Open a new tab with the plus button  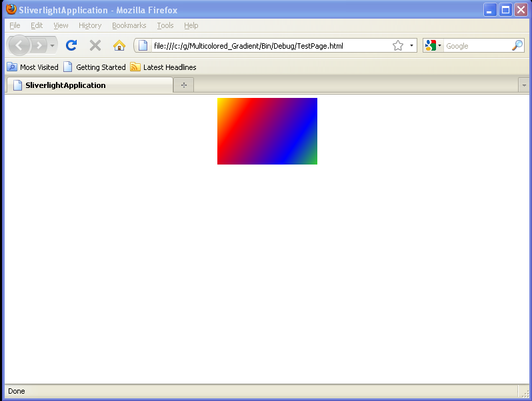(183, 85)
